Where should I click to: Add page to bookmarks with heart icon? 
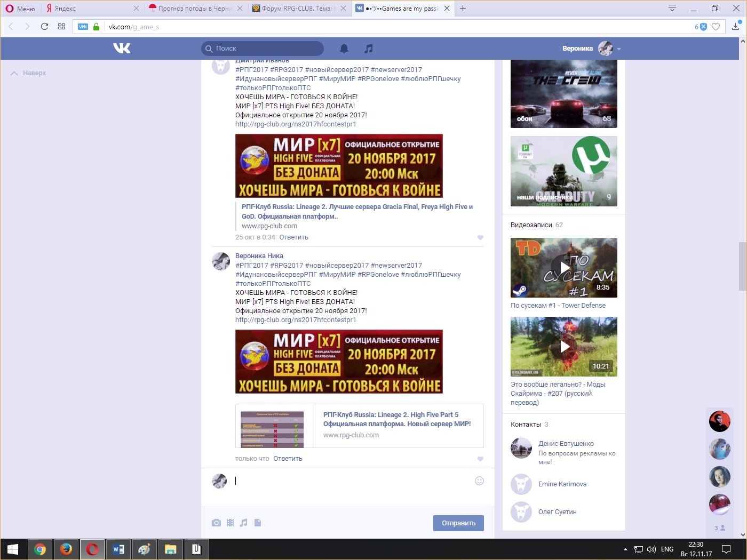[x=716, y=27]
